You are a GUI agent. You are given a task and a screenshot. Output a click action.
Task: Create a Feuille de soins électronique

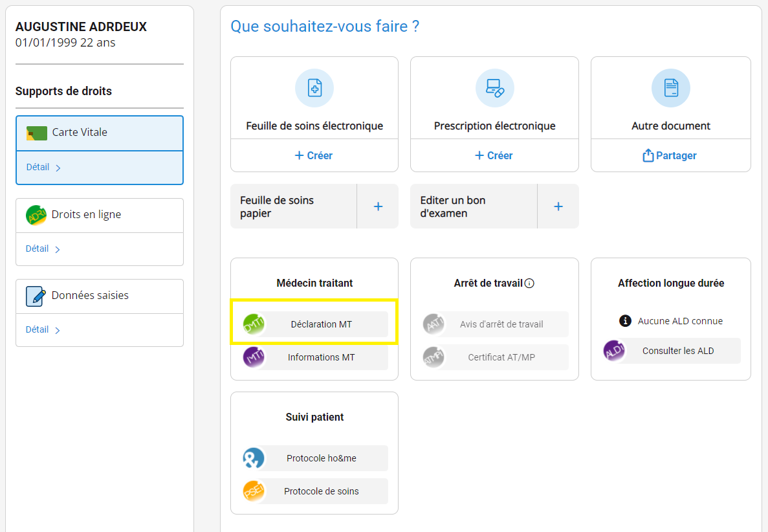click(x=314, y=155)
